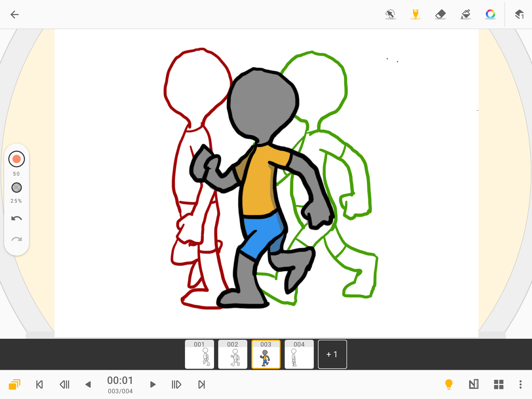The image size is (532, 399).
Task: Play animation in reverse
Action: click(x=88, y=384)
